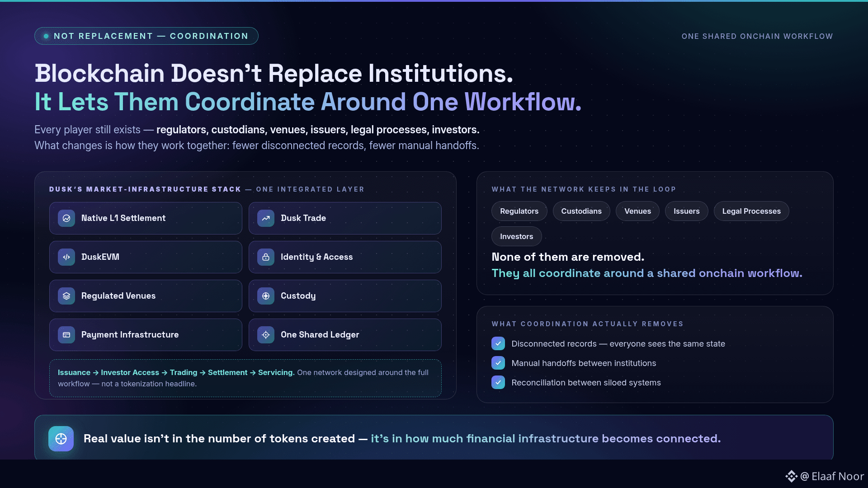Click the What changes is how sentence
Viewport: 868px width, 488px height.
point(257,145)
